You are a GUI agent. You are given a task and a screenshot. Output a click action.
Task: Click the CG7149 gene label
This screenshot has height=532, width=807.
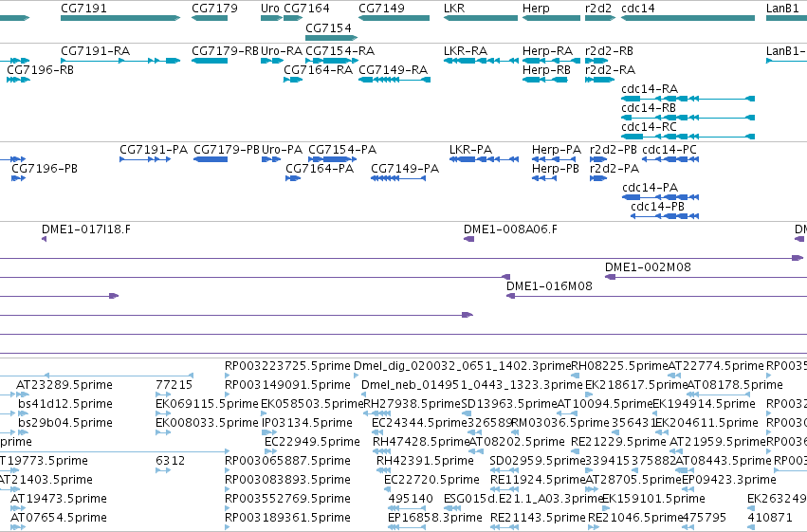[x=381, y=9]
